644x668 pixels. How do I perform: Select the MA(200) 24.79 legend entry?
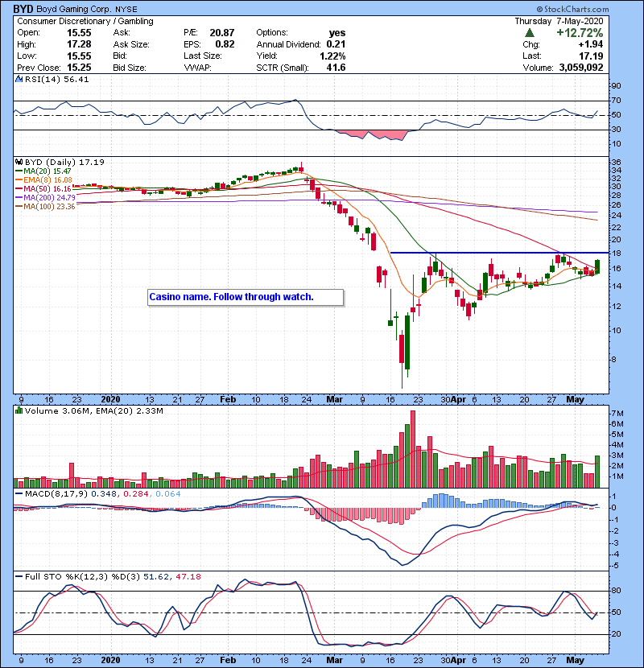[x=45, y=198]
